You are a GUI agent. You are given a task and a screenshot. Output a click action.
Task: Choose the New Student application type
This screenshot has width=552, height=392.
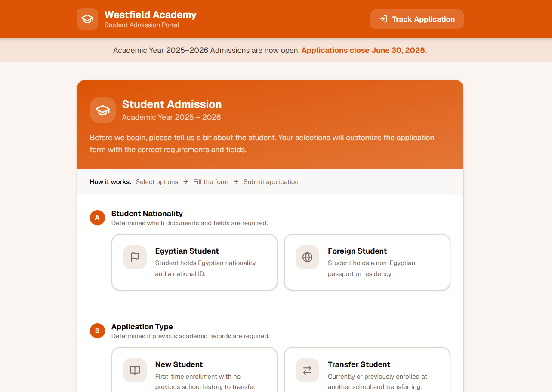[194, 370]
